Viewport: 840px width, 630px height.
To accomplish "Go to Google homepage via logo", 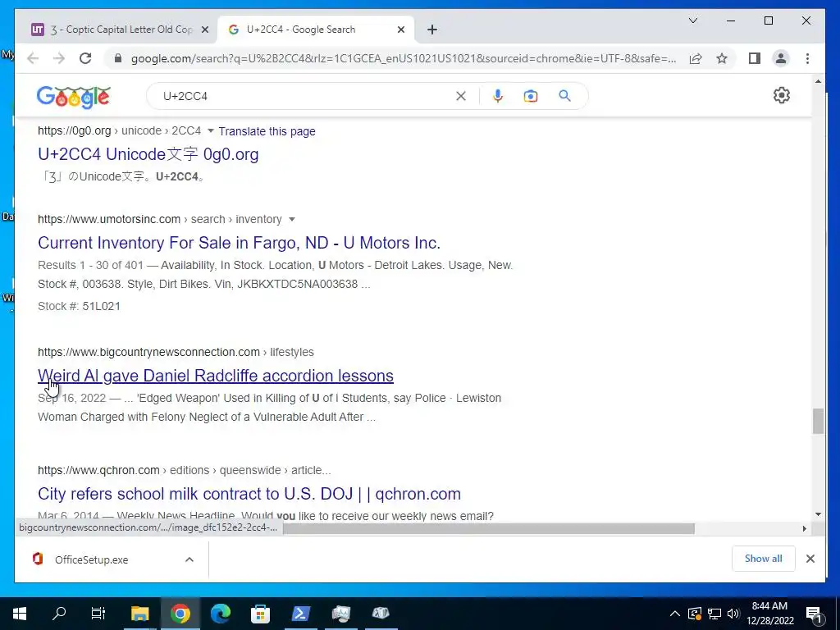I will pos(74,97).
